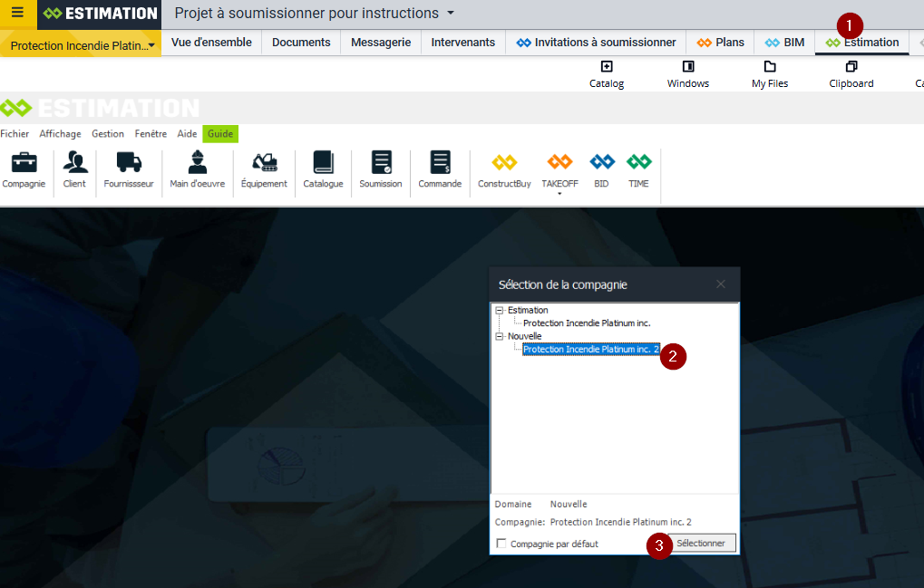The height and width of the screenshot is (588, 924).
Task: Collapse the Estimation tree node
Action: 499,311
